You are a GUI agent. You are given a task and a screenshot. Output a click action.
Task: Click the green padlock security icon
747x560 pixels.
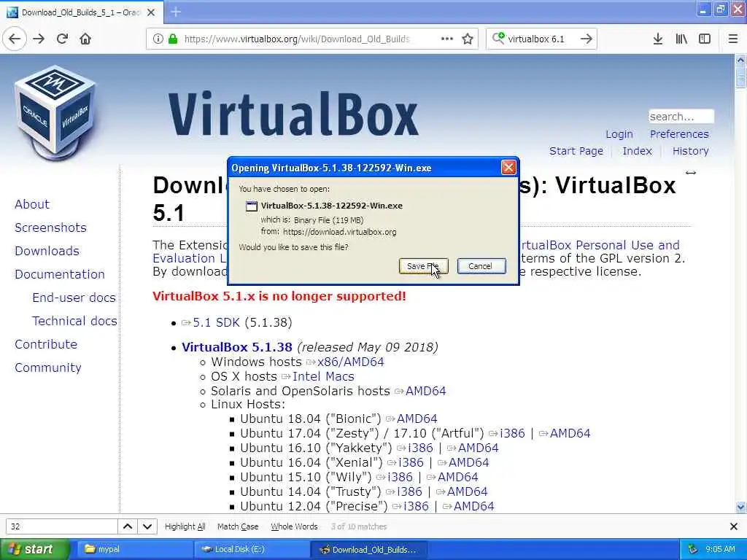(x=173, y=39)
